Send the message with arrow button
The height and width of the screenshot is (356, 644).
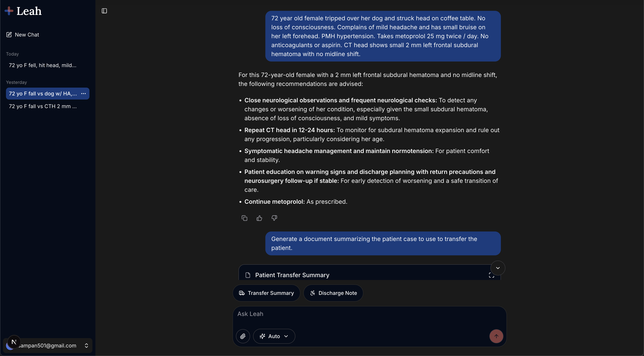[x=496, y=336]
